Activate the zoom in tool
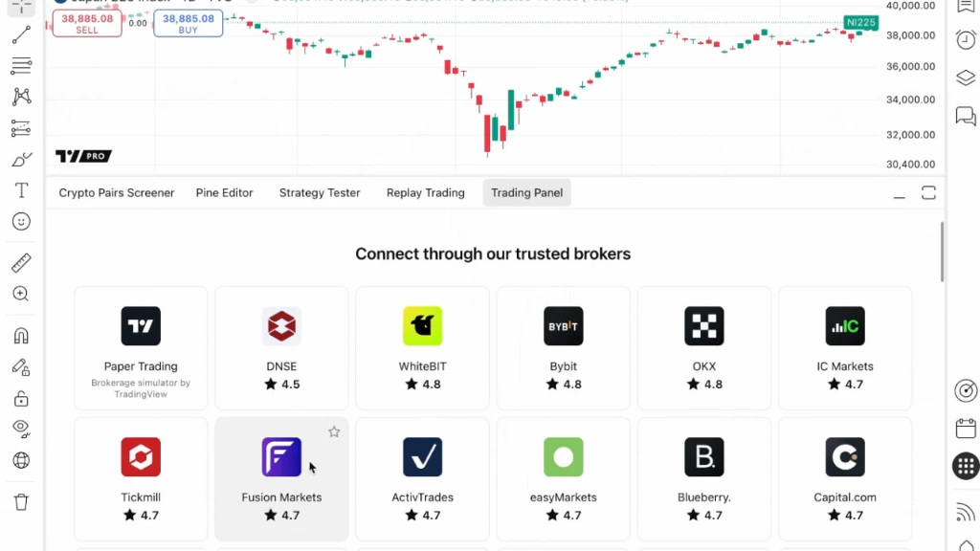 (x=21, y=294)
